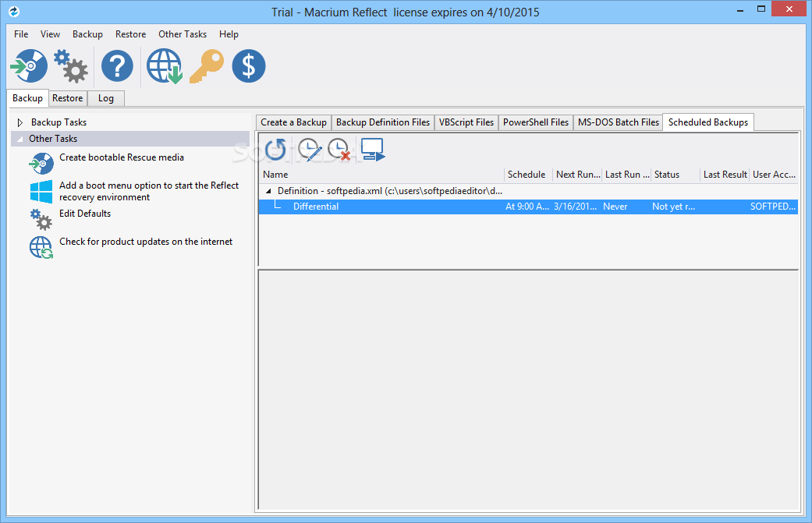Image resolution: width=812 pixels, height=523 pixels.
Task: Click the blue question mark help icon
Action: (117, 65)
